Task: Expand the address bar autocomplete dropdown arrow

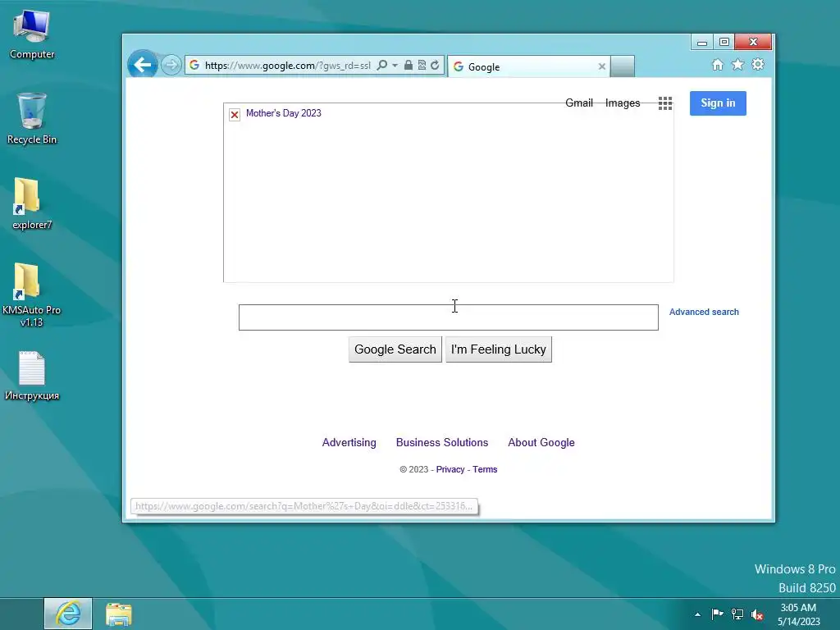Action: tap(395, 66)
